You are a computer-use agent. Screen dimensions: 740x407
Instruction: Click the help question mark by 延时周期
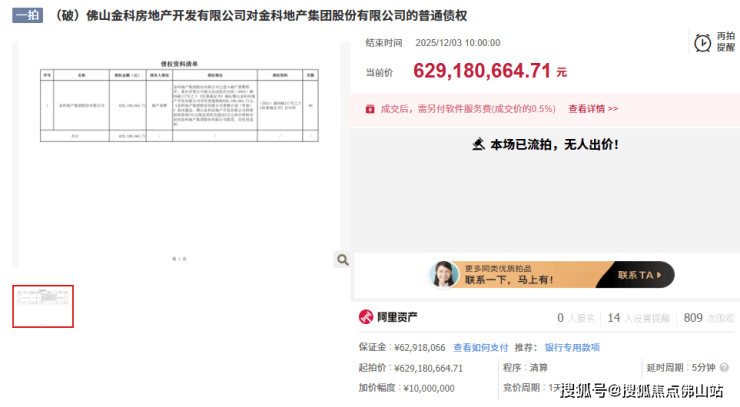click(724, 367)
